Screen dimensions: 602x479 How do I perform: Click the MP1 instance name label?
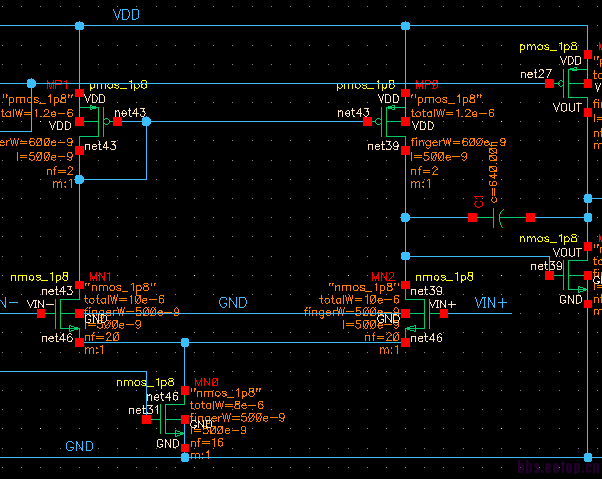pyautogui.click(x=57, y=84)
